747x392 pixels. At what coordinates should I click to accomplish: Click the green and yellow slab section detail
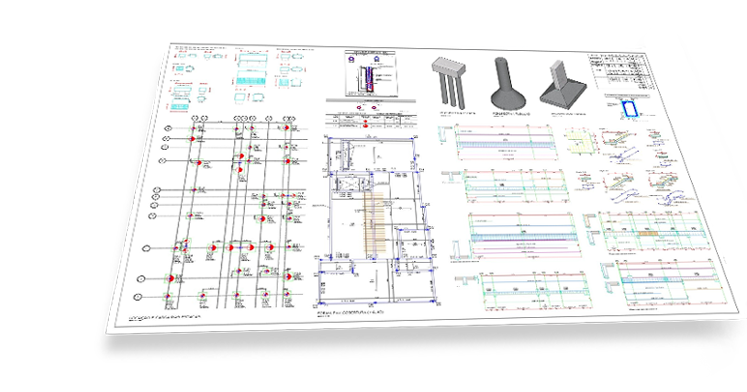coord(580,141)
